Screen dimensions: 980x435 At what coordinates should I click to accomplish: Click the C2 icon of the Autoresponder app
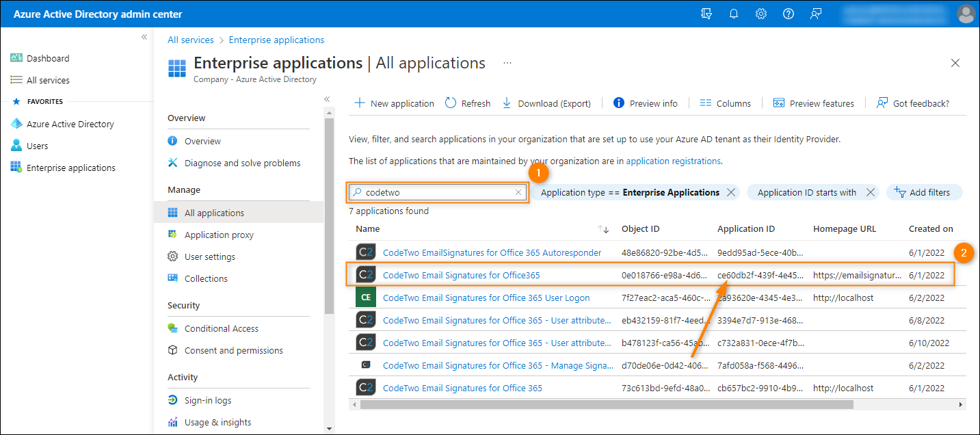(x=366, y=252)
